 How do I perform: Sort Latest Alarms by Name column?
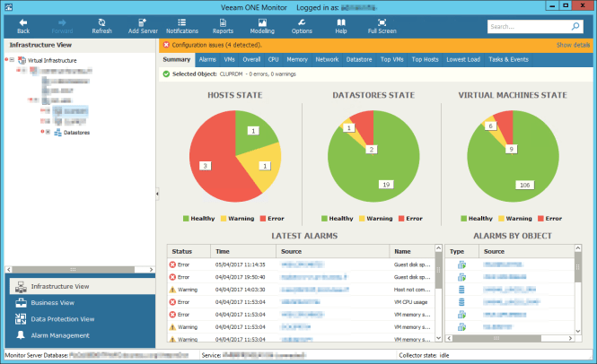[412, 251]
